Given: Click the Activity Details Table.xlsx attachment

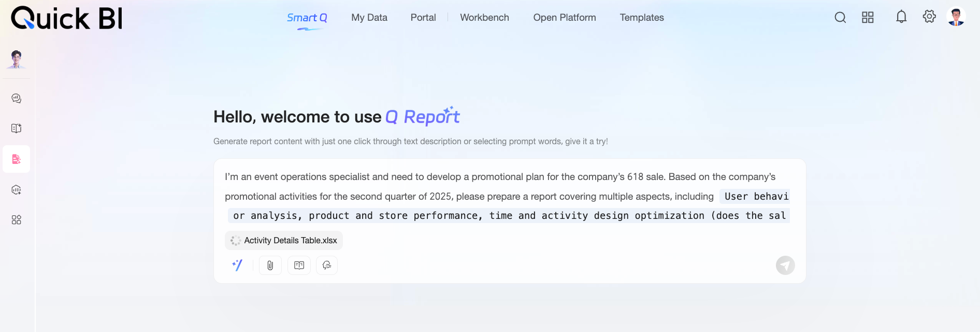Looking at the screenshot, I should point(284,241).
